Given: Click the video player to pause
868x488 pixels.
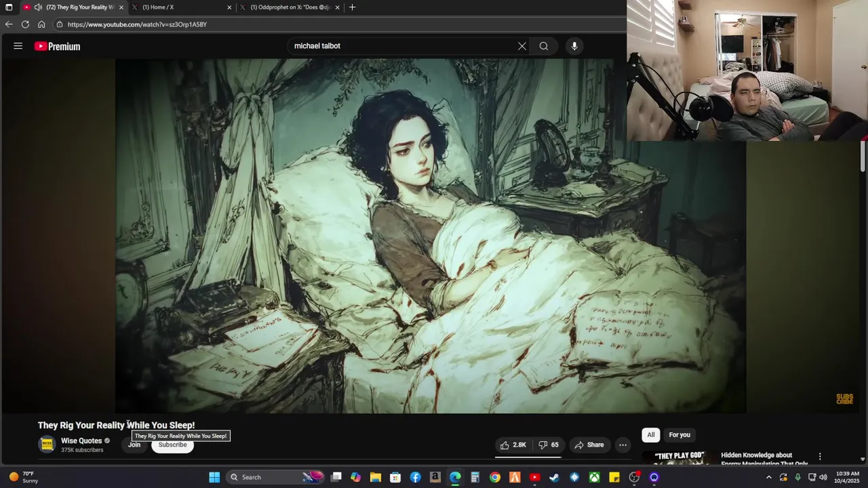Looking at the screenshot, I should [431, 236].
